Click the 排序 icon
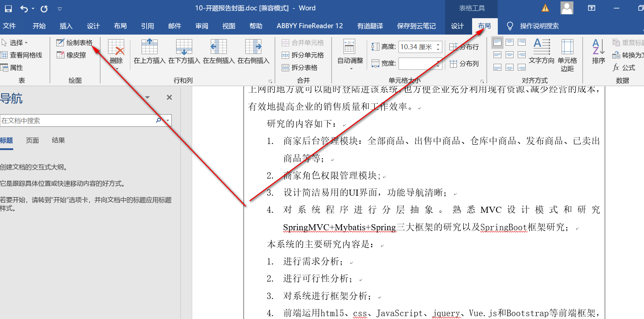Viewport: 644px width, 319px height. 598,47
